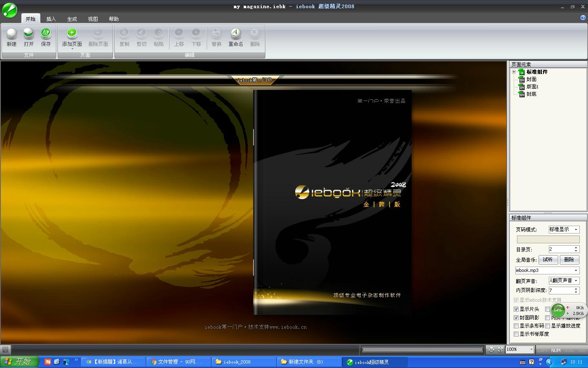Image resolution: width=588 pixels, height=368 pixels.
Task: Click the horizontal scrollbar in status bar
Action: pos(423,350)
